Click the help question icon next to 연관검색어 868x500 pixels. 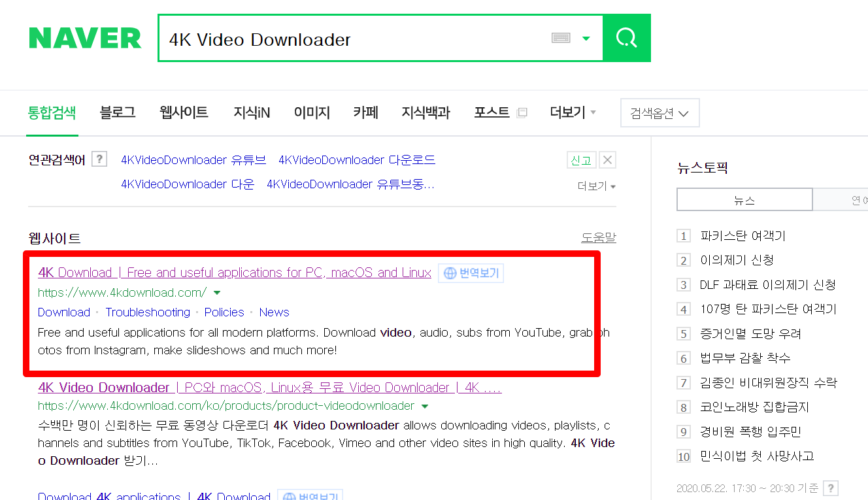99,159
